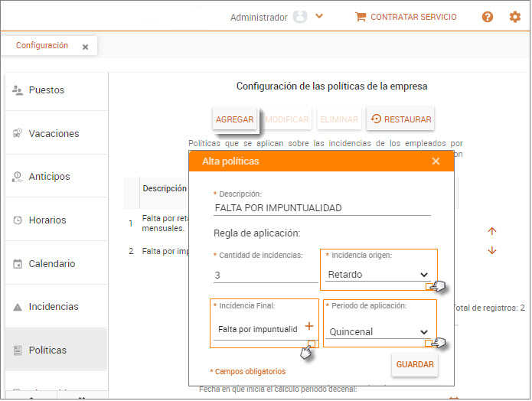This screenshot has height=401, width=532.
Task: Click the Administrador user avatar icon
Action: pyautogui.click(x=299, y=17)
